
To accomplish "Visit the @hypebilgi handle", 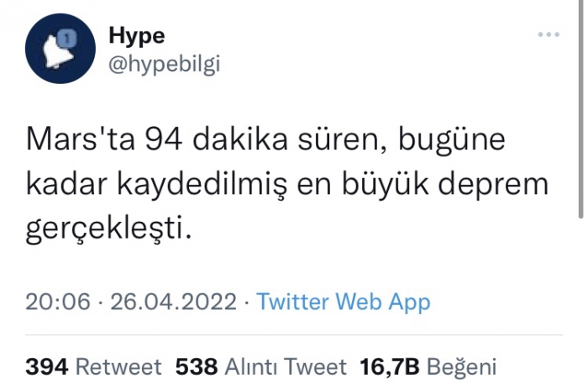I will point(165,65).
